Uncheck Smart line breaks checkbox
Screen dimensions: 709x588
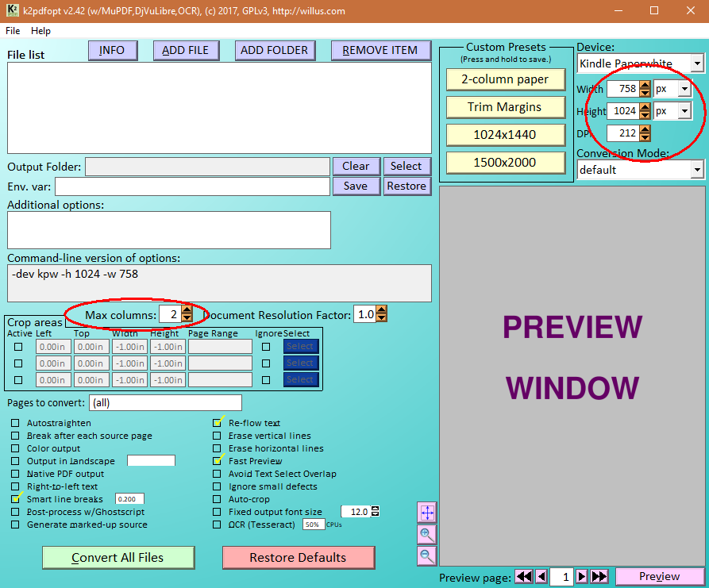pyautogui.click(x=15, y=499)
